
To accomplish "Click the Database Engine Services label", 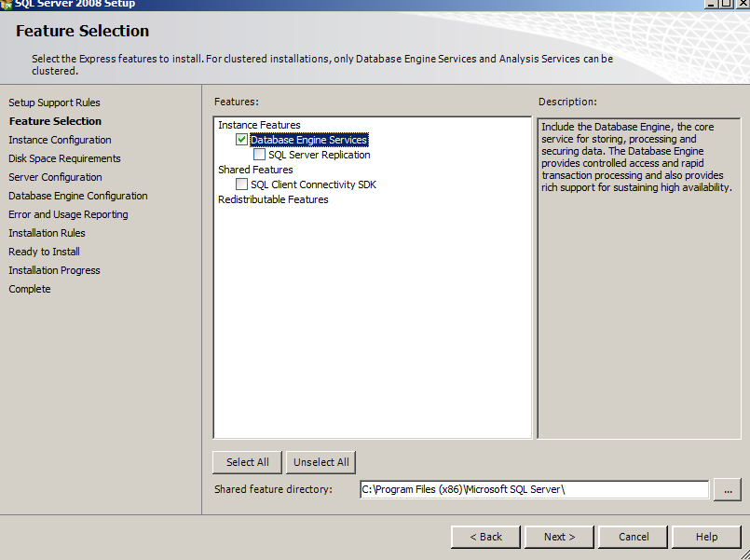I will pyautogui.click(x=308, y=140).
